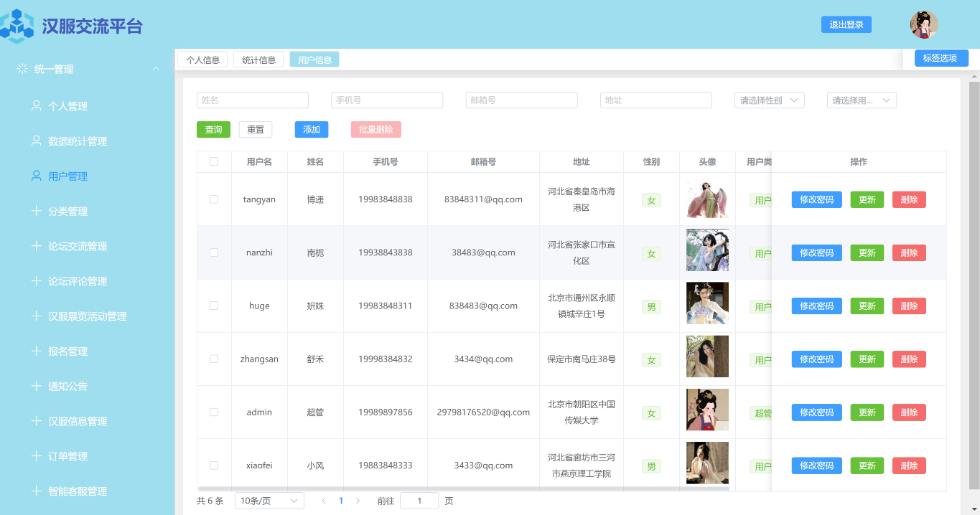The height and width of the screenshot is (515, 980).
Task: Click the person icon beside 个人管理
Action: pyautogui.click(x=36, y=105)
